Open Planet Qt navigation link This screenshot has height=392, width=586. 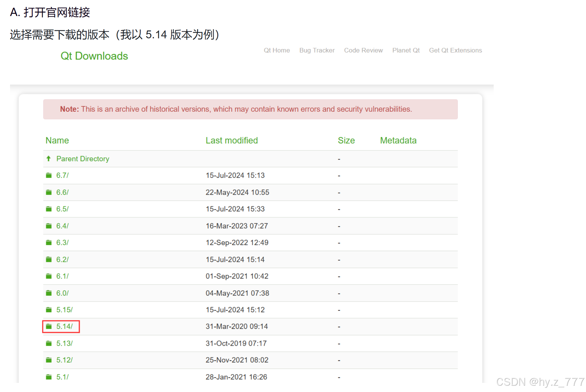coord(406,50)
